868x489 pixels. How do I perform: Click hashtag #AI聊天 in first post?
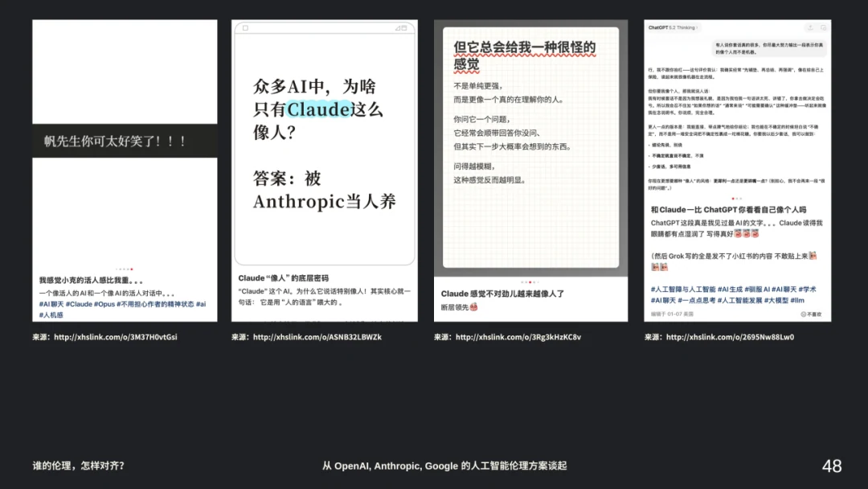(51, 304)
